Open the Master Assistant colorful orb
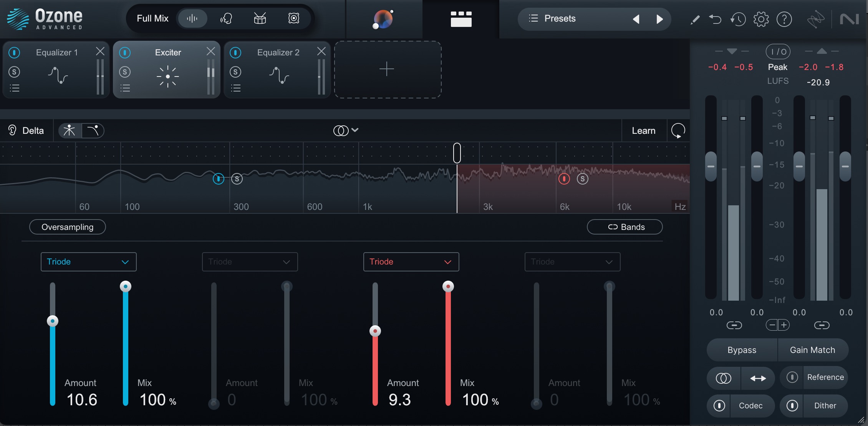The height and width of the screenshot is (426, 868). (x=384, y=19)
